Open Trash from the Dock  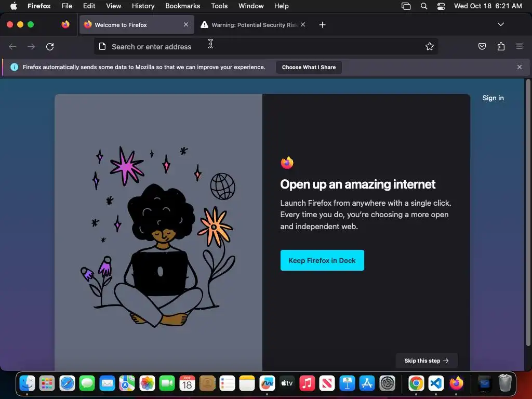point(505,383)
